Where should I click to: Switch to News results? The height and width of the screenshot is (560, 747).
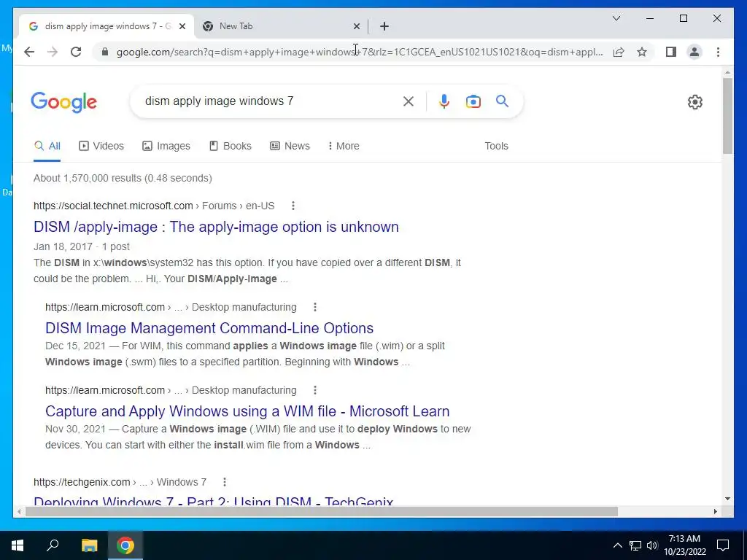pyautogui.click(x=290, y=146)
